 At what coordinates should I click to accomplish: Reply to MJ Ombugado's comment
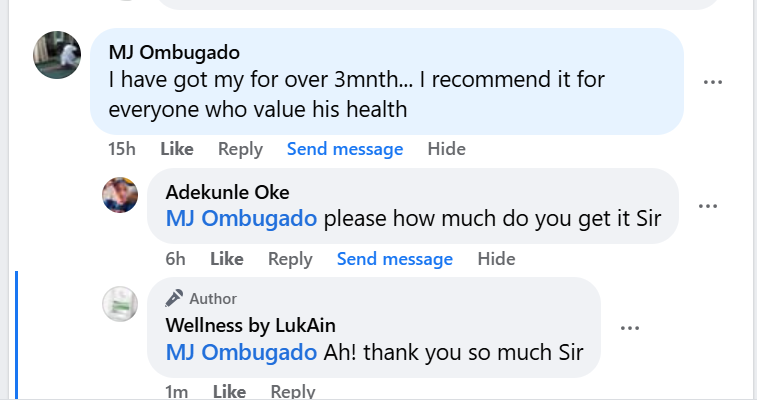pos(240,149)
